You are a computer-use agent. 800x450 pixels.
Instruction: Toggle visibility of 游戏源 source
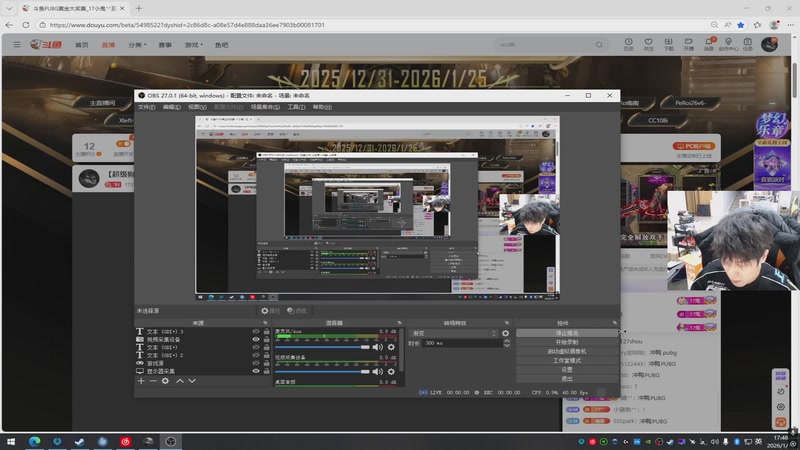tap(256, 363)
